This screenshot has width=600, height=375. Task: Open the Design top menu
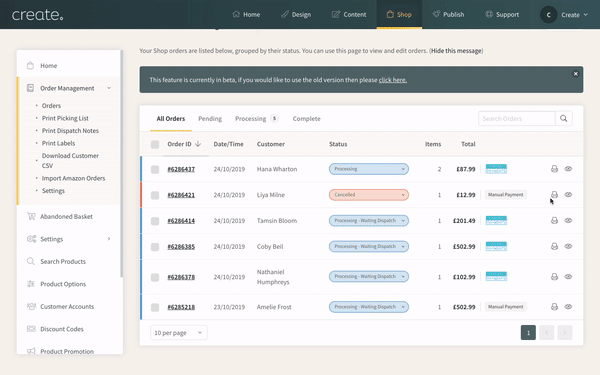coord(296,15)
